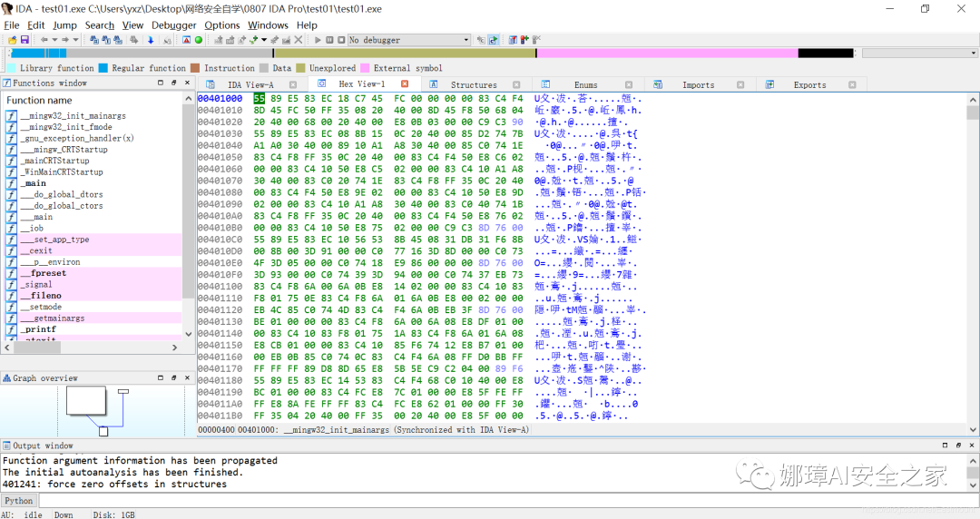Jump forward with the right arrow icon
Image resolution: width=980 pixels, height=519 pixels.
point(65,40)
